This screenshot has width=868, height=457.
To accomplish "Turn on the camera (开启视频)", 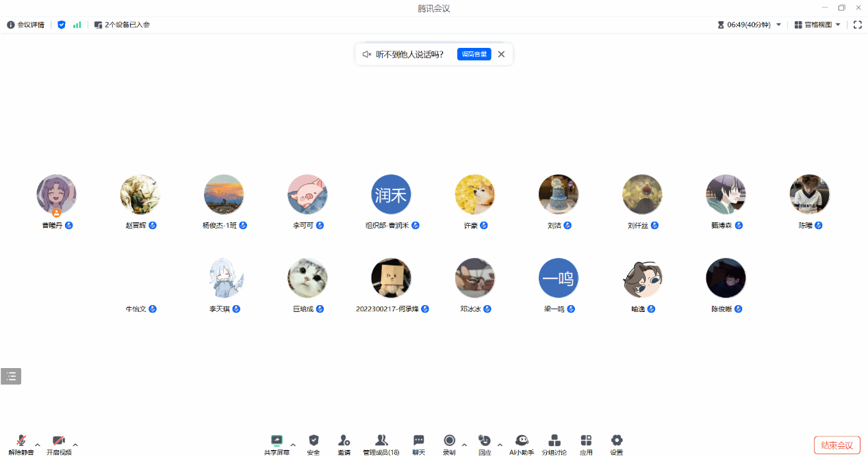I will (59, 441).
